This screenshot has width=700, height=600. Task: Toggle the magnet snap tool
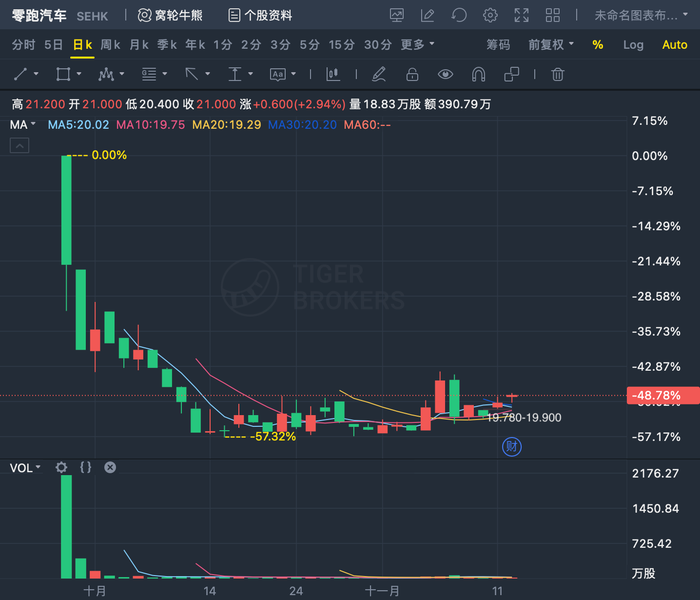tap(479, 74)
